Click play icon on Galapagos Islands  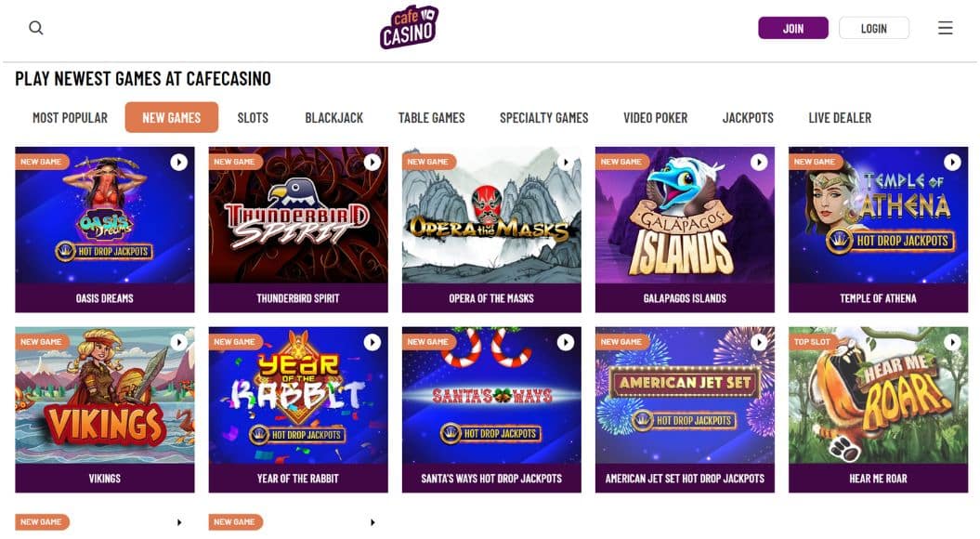(759, 163)
